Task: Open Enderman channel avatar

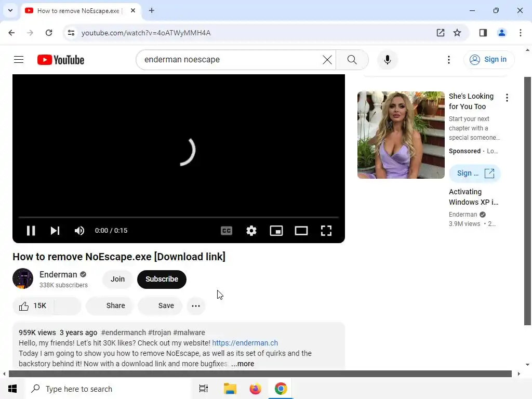Action: [x=23, y=278]
